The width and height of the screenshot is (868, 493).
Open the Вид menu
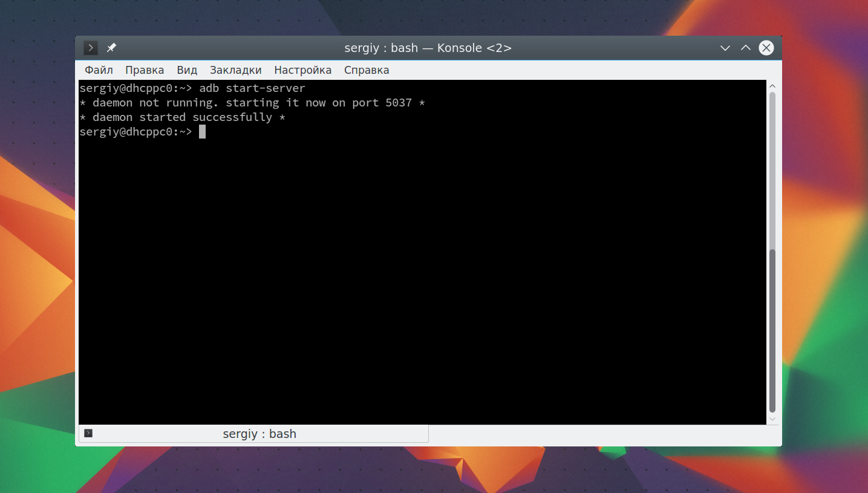[x=187, y=70]
